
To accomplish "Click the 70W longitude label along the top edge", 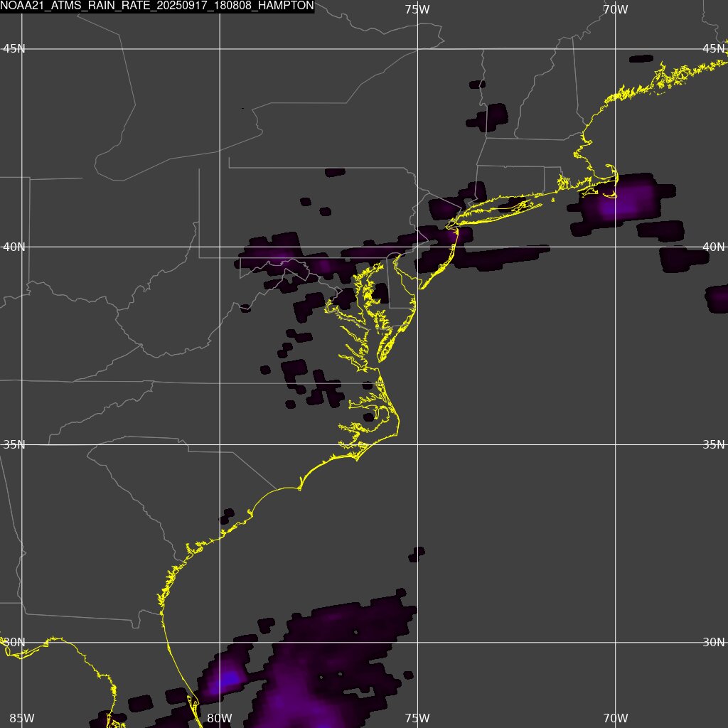I will coord(615,9).
